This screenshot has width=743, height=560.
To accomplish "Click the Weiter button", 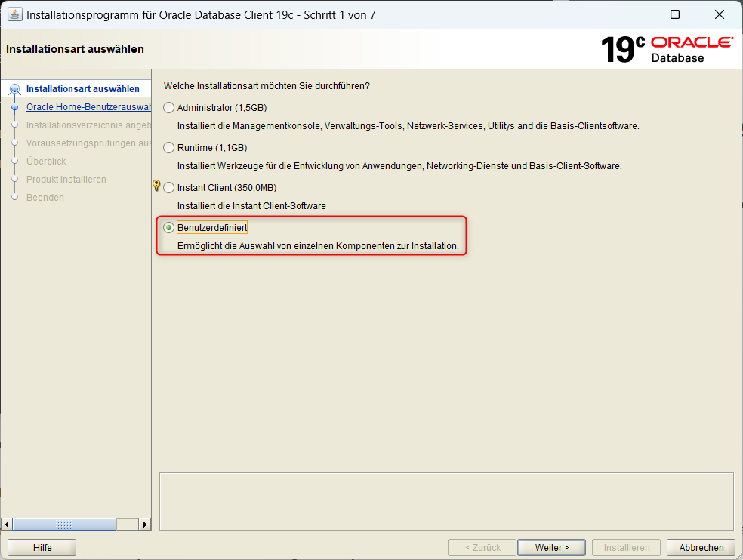I will (551, 548).
